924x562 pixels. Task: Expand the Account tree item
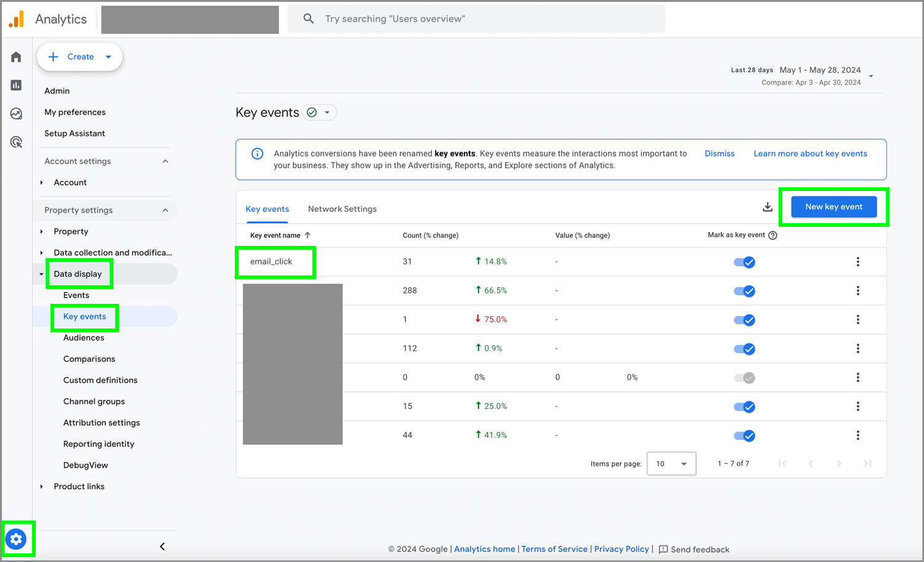coord(41,182)
